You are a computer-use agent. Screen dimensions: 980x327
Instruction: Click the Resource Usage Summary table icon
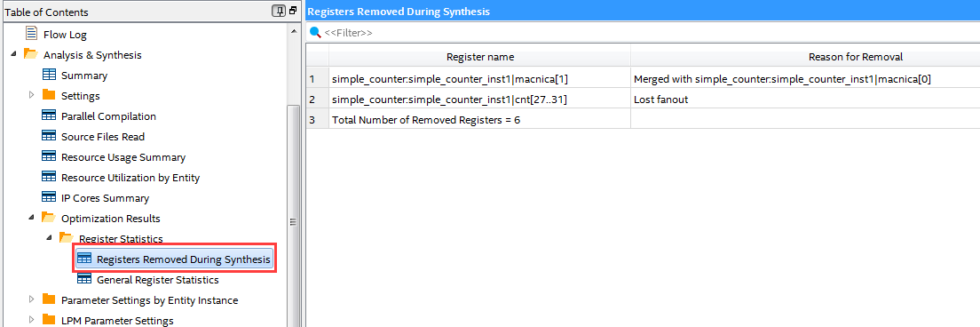[49, 157]
